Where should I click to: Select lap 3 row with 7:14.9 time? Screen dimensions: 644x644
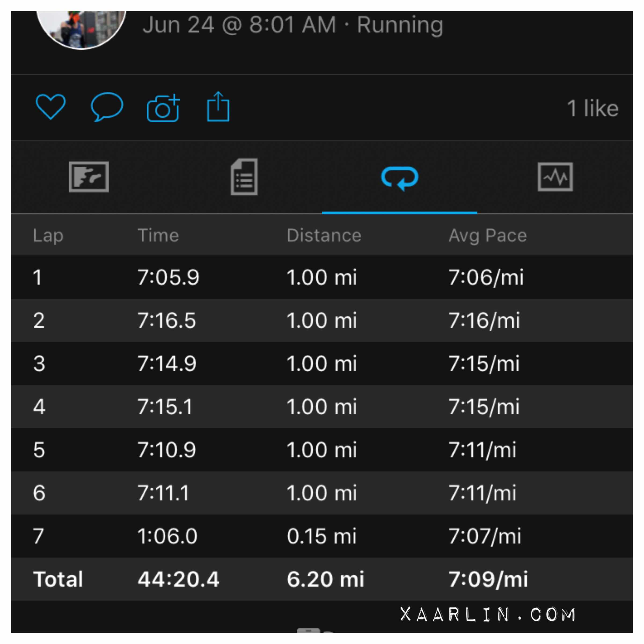coord(322,363)
